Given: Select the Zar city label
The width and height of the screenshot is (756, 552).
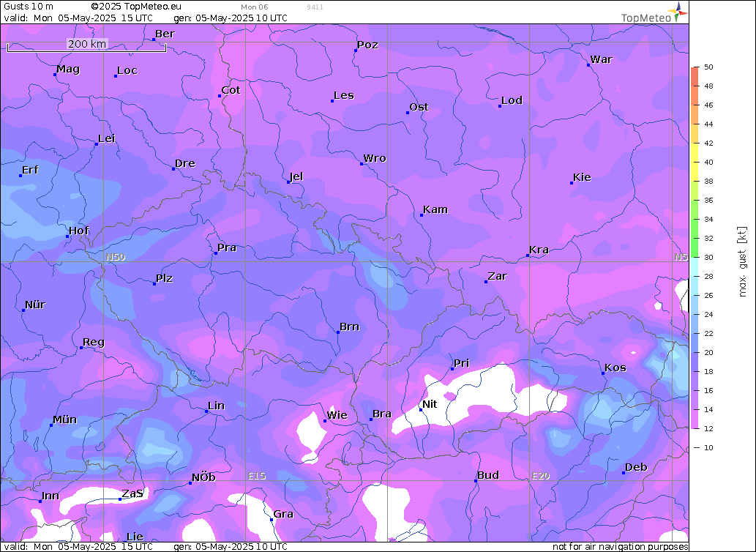Looking at the screenshot, I should pyautogui.click(x=497, y=276).
